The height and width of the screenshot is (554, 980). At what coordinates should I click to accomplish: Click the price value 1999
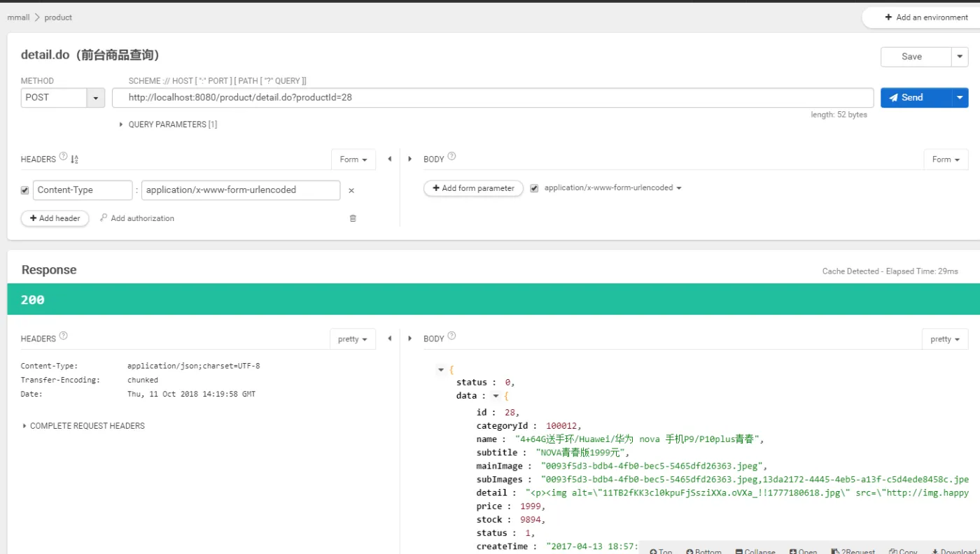coord(532,506)
